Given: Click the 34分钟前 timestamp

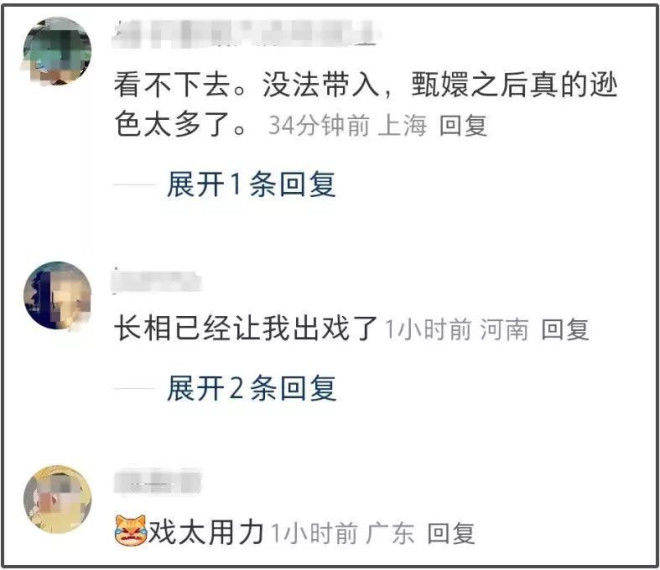Looking at the screenshot, I should coord(319,125).
